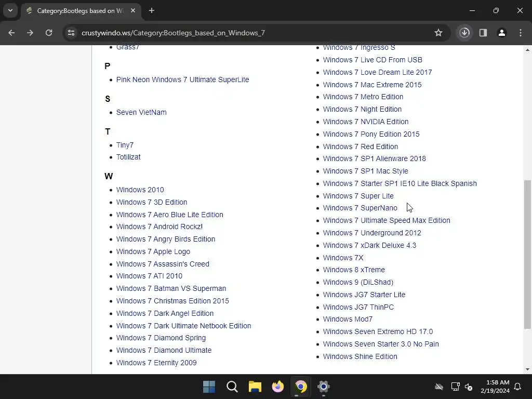The image size is (532, 399).
Task: Open the Chrome profile icon
Action: pos(502,33)
